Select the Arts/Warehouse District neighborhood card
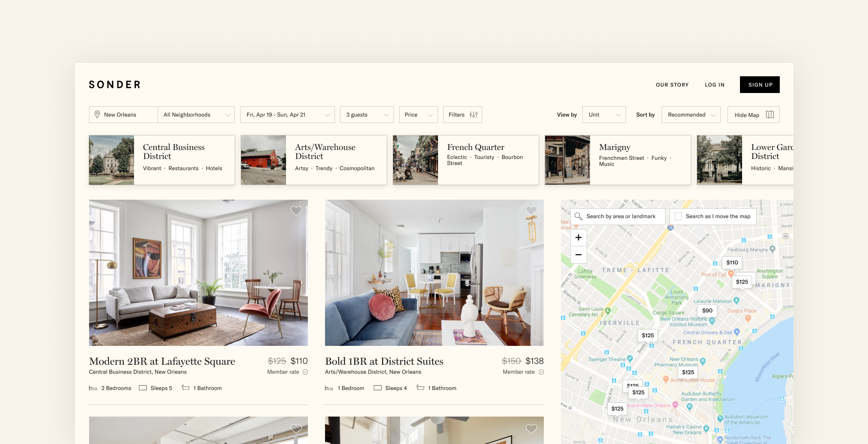The height and width of the screenshot is (444, 868). click(314, 160)
